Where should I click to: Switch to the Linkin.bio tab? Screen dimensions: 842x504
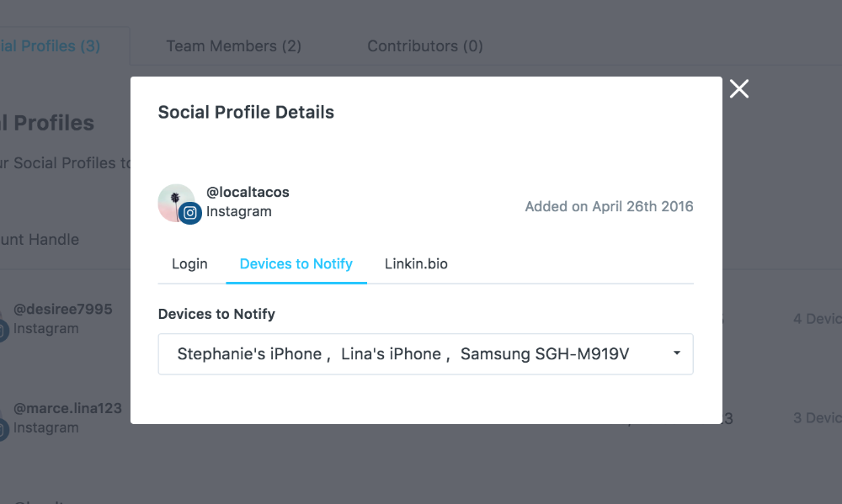(x=416, y=264)
